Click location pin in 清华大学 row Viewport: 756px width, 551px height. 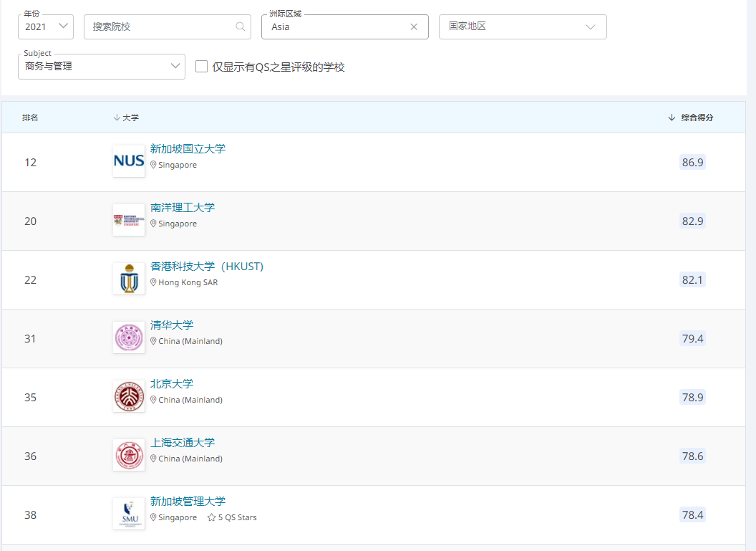(x=153, y=341)
